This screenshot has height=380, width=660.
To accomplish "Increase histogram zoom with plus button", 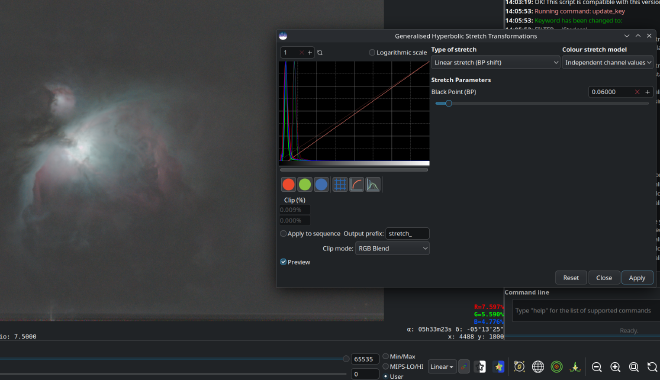I will pos(310,53).
